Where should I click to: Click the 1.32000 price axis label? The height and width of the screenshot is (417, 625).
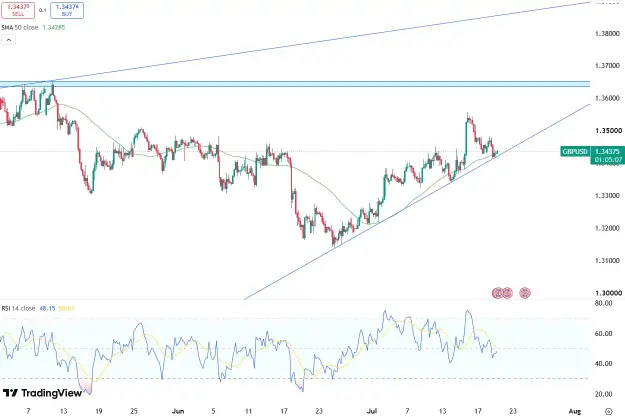tap(607, 228)
